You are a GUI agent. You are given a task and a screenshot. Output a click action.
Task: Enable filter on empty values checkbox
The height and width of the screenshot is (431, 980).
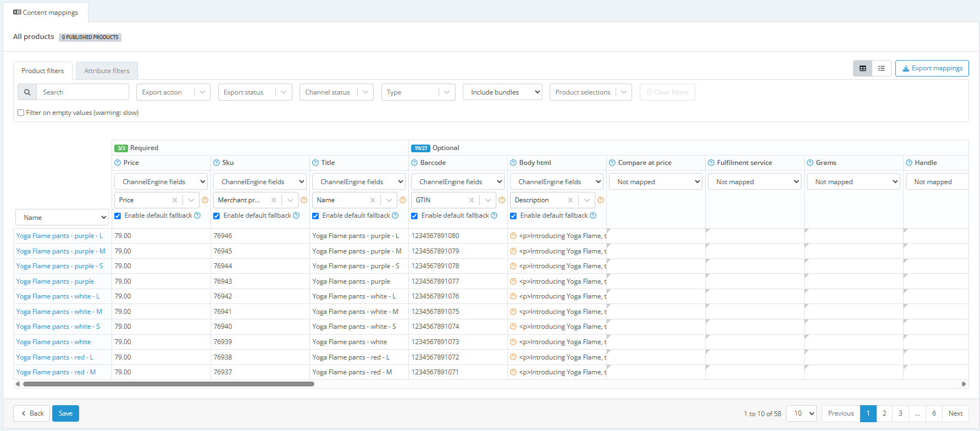click(21, 113)
